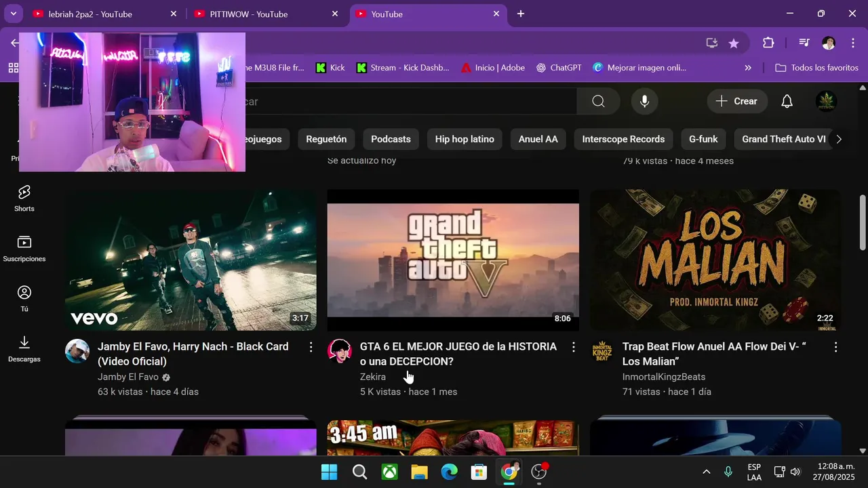Play the Los Malian thumbnail

pyautogui.click(x=715, y=260)
